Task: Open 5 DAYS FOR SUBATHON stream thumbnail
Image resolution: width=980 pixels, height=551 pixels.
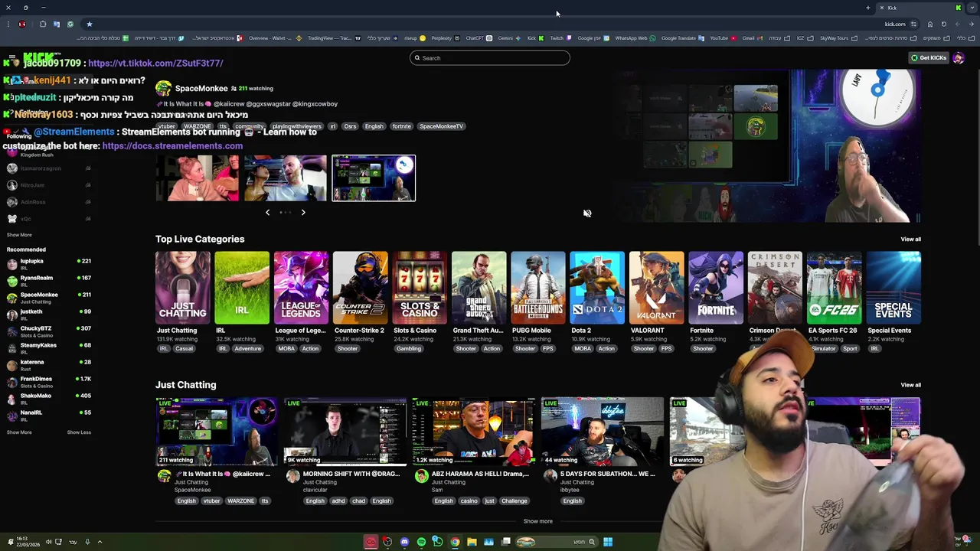Action: tap(603, 431)
